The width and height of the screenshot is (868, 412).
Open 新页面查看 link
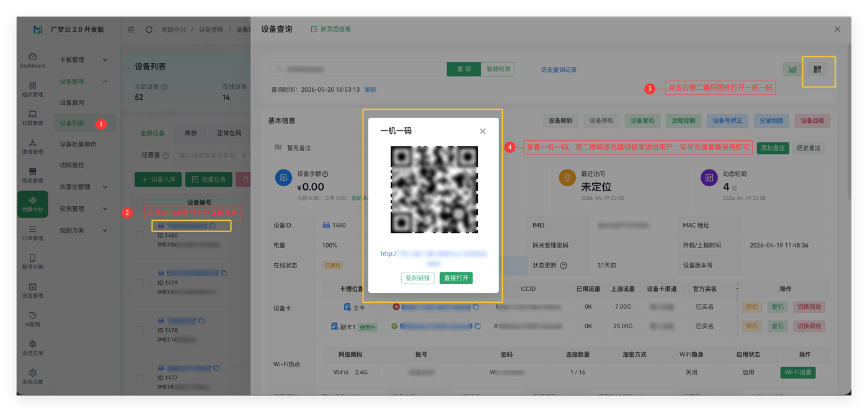pyautogui.click(x=331, y=29)
